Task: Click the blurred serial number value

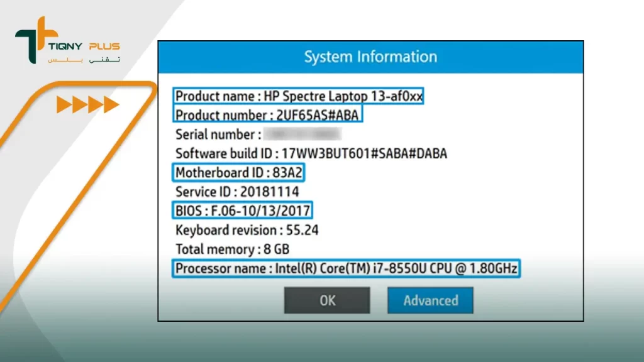Action: (303, 134)
